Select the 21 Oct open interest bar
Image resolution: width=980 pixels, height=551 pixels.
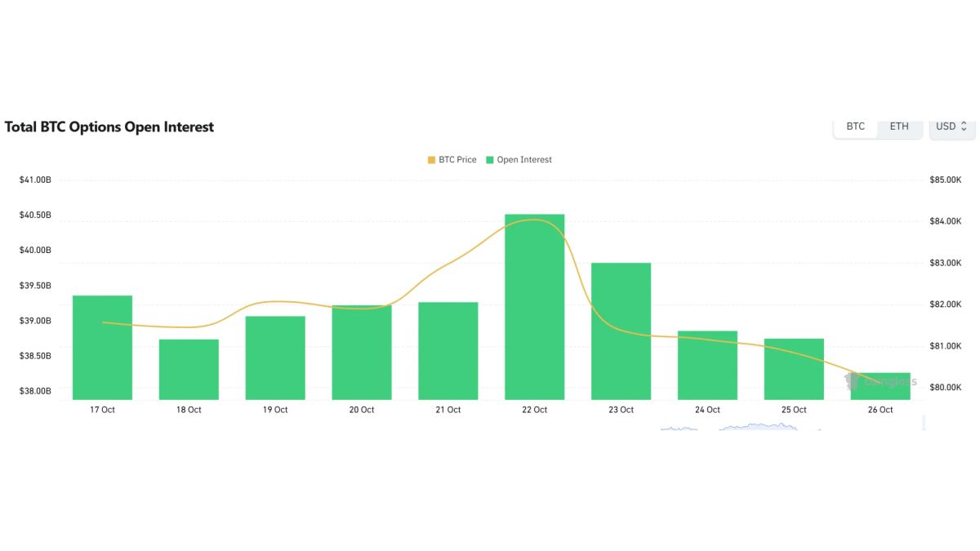[448, 351]
